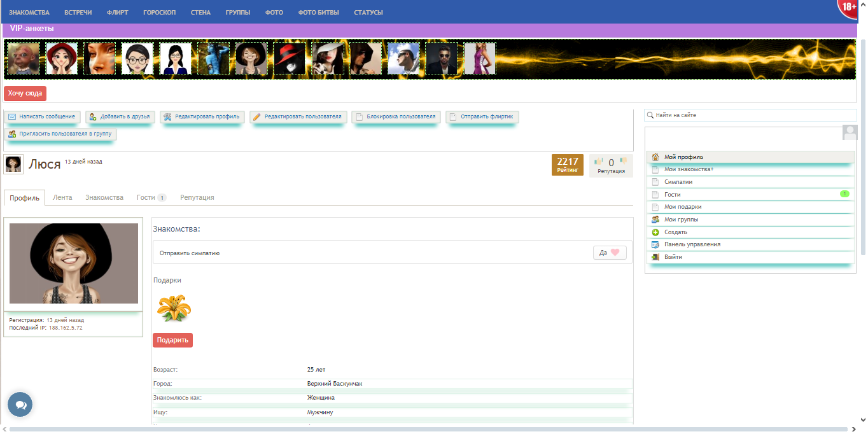Click the chat bubble icon at bottom left

(x=20, y=405)
